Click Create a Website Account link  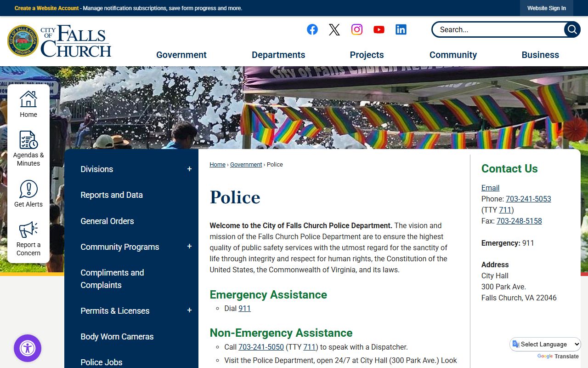pos(46,8)
